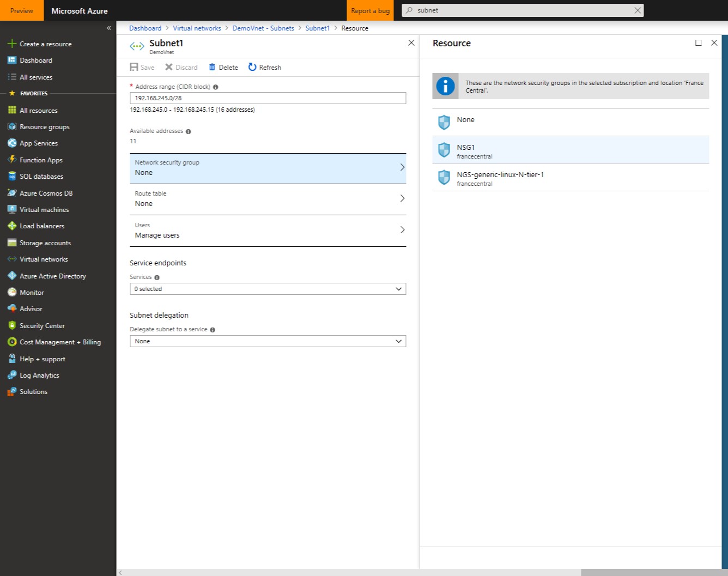Open SQL databases icon
The image size is (728, 576).
tap(12, 177)
